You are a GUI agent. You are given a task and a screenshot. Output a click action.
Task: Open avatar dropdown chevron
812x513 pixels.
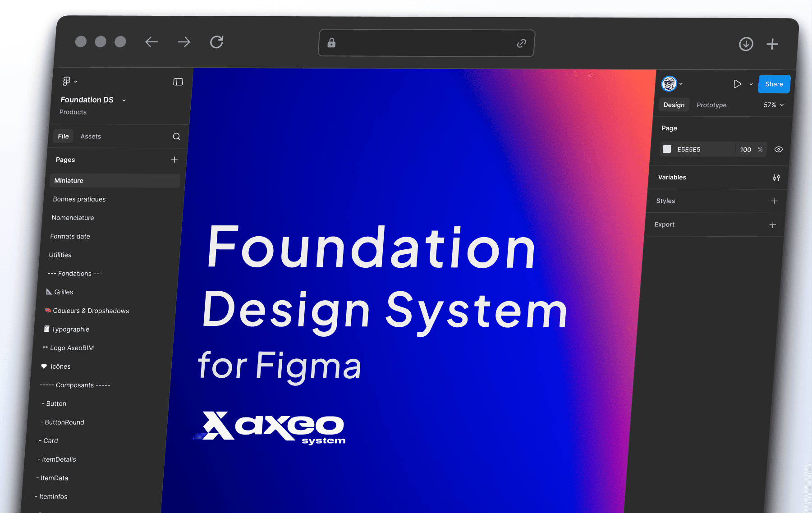point(681,84)
